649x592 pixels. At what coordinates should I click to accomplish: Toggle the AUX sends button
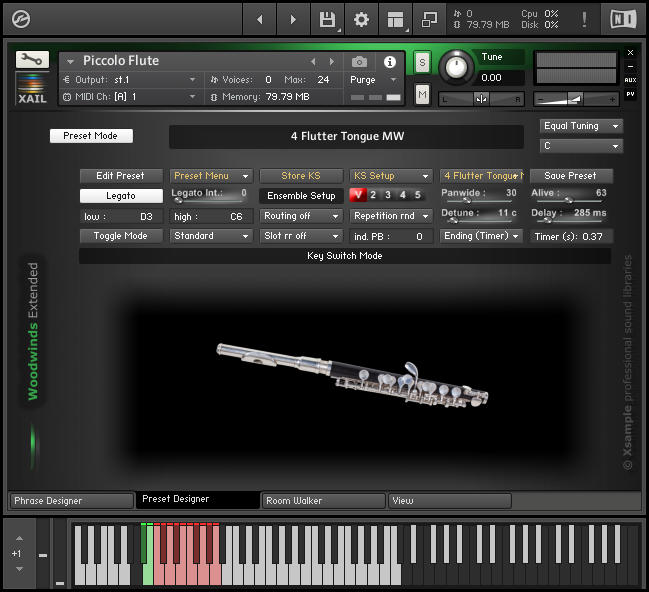tap(630, 80)
